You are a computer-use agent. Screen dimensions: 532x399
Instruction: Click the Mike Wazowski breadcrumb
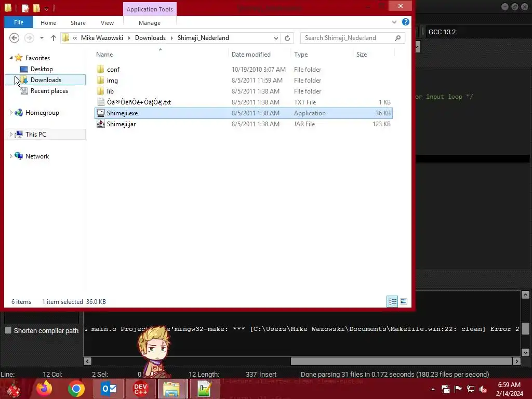(x=102, y=38)
